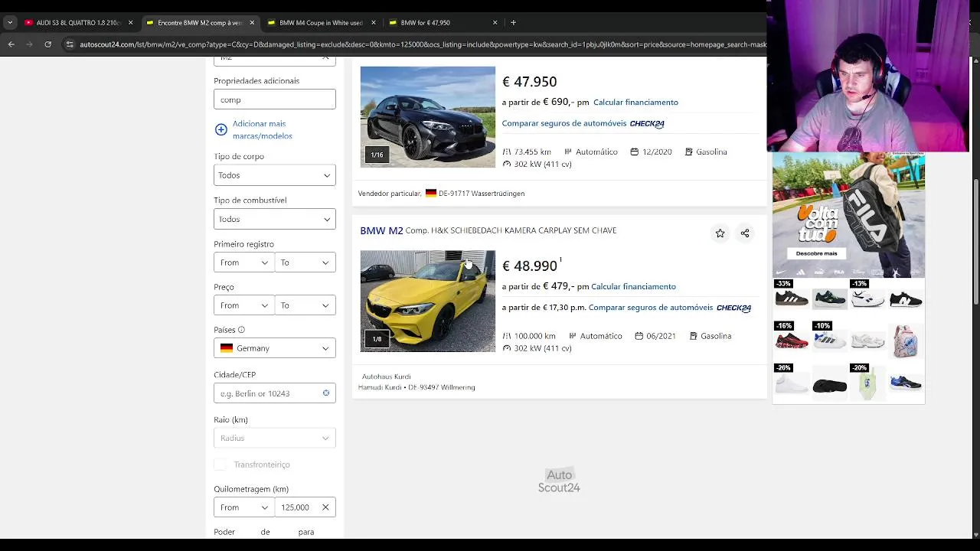This screenshot has width=980, height=551.
Task: Close the AUDI S3 YouTube tab
Action: [130, 23]
